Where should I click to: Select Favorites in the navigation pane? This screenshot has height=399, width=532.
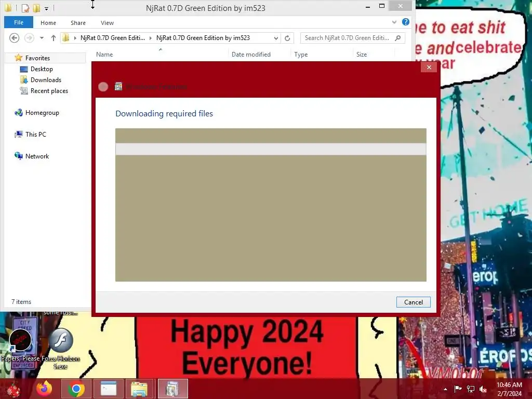pyautogui.click(x=37, y=58)
